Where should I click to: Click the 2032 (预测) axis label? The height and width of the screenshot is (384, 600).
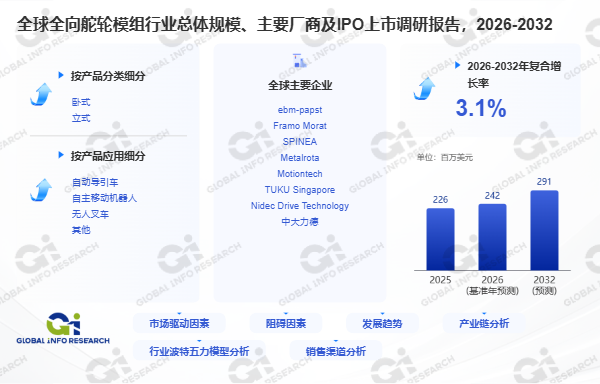[544, 285]
